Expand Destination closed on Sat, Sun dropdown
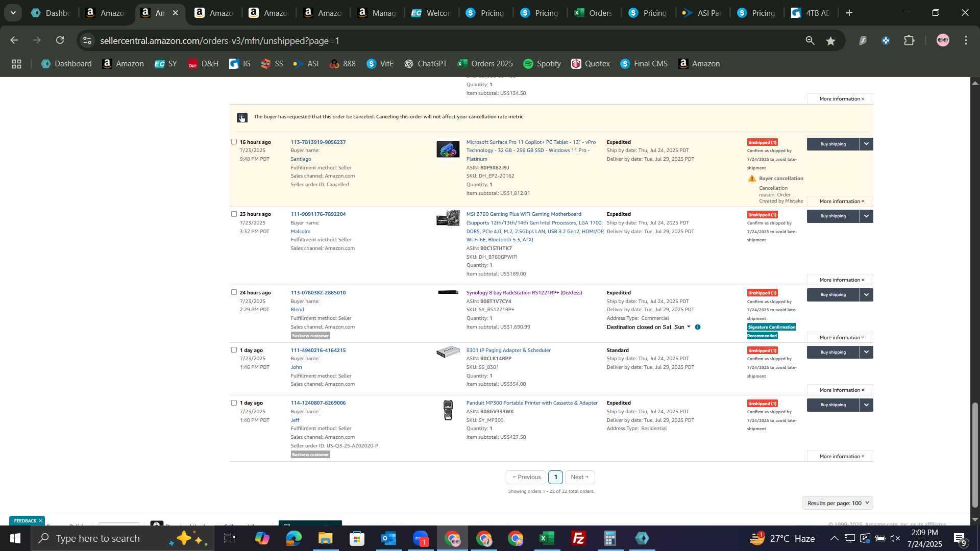 [x=689, y=327]
